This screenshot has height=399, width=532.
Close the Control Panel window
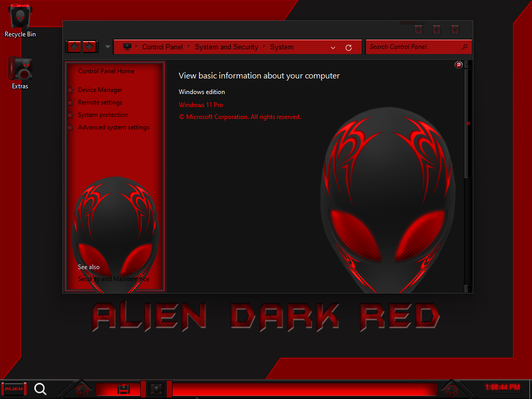point(455,30)
